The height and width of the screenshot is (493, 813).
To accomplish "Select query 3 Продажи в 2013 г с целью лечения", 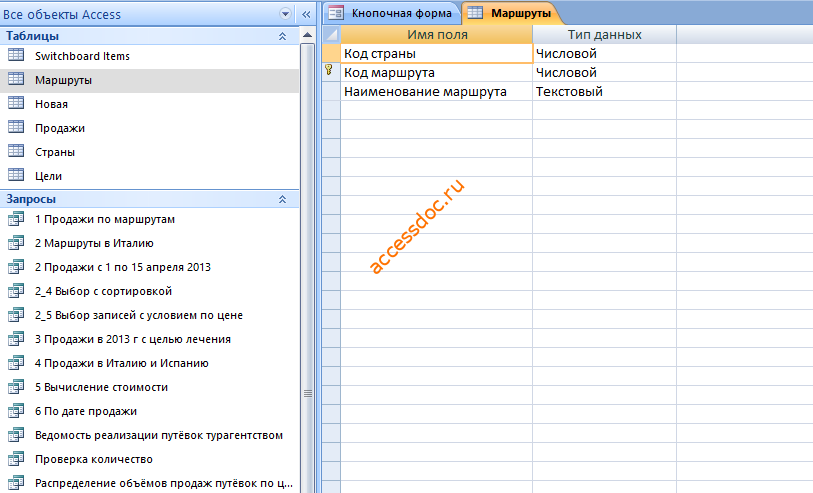I will pos(149,339).
